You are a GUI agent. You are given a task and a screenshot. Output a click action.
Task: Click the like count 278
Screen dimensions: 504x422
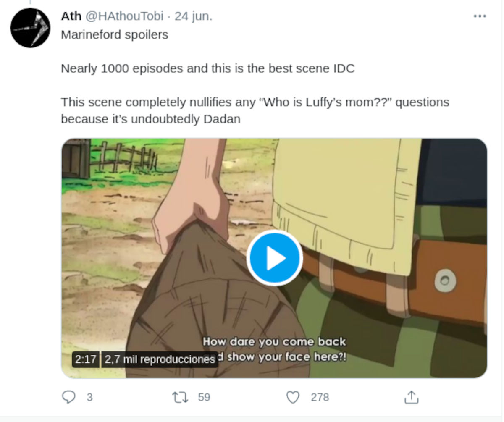click(x=320, y=397)
